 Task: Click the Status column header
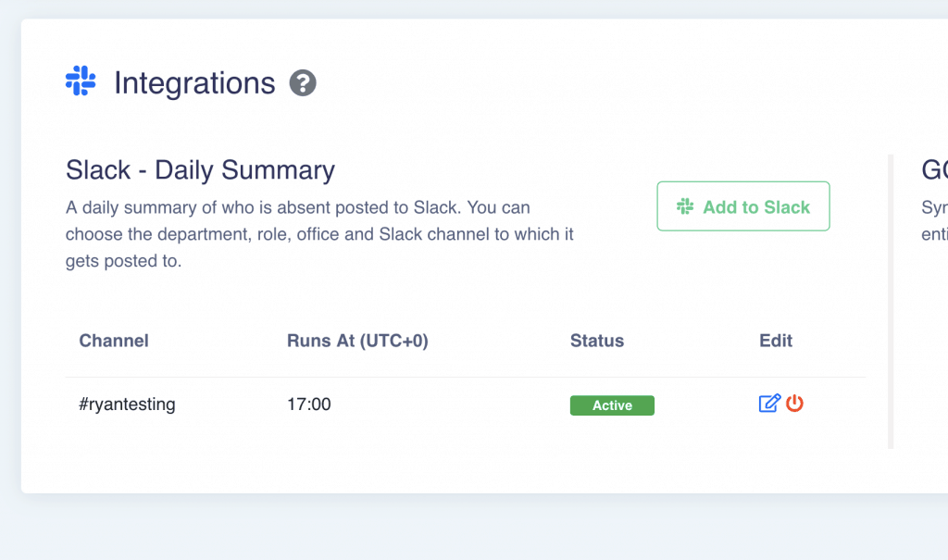[597, 341]
